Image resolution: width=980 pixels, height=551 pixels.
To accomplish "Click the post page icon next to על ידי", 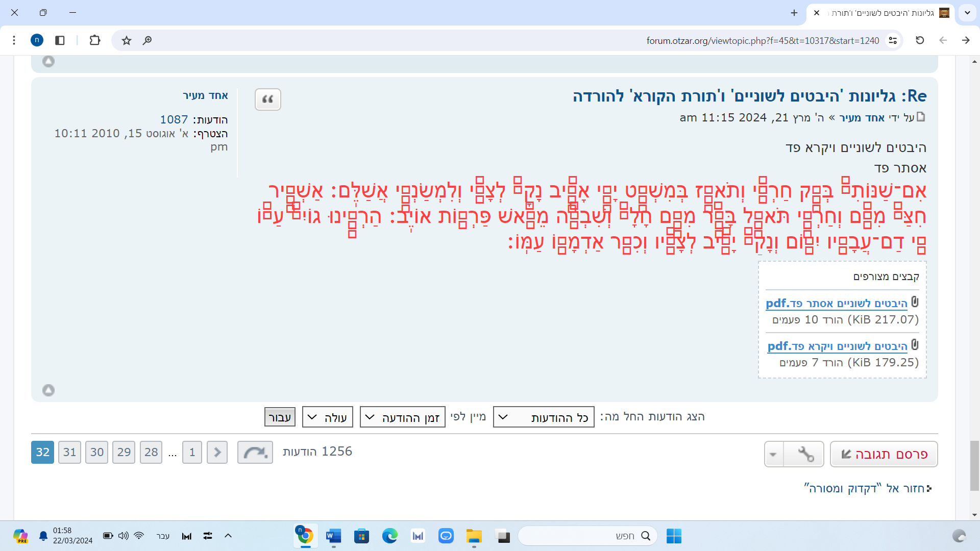I will (x=921, y=117).
